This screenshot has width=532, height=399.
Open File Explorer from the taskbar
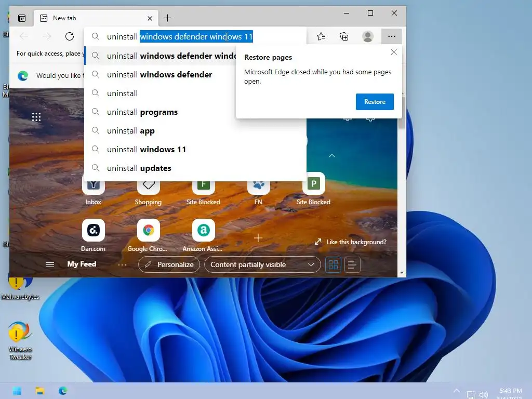coord(40,391)
